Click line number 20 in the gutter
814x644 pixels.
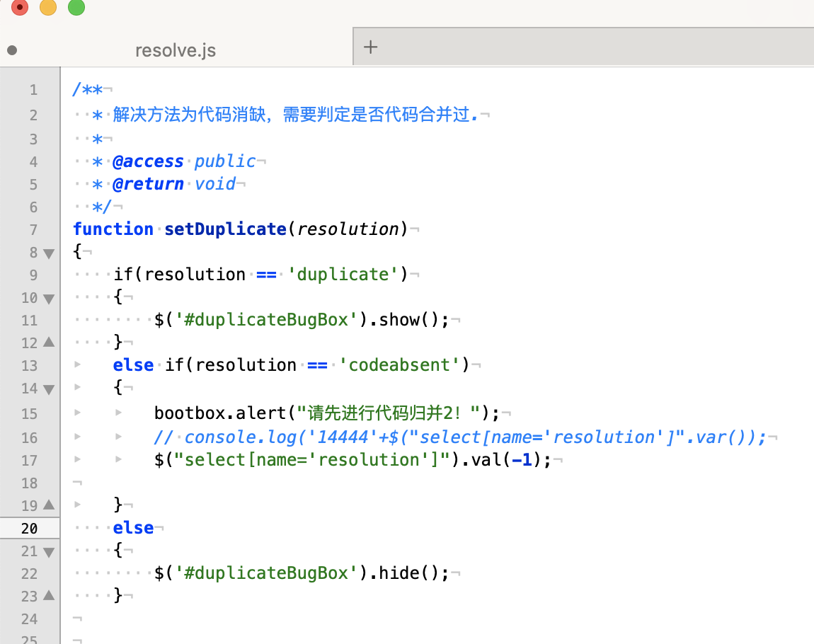[29, 529]
